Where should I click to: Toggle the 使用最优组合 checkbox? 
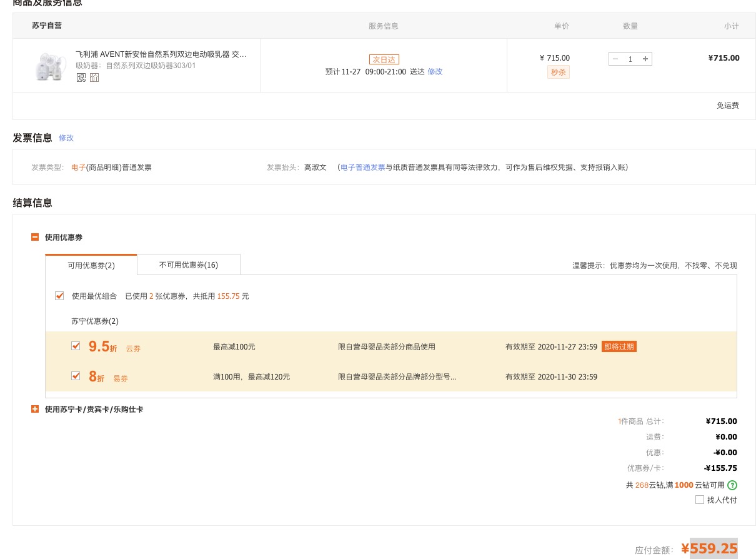tap(59, 296)
